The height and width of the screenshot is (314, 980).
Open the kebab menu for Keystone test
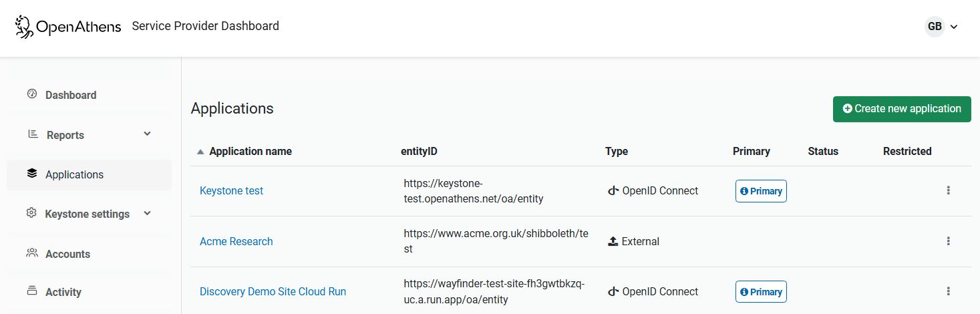pyautogui.click(x=948, y=190)
